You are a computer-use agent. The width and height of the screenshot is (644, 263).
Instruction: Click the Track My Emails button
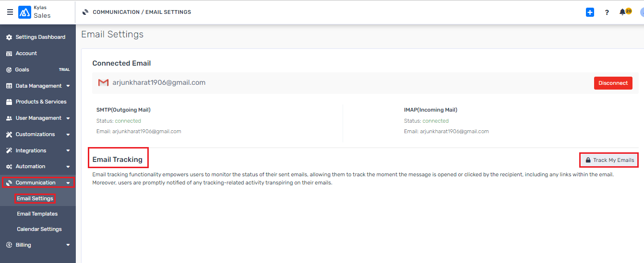[609, 160]
